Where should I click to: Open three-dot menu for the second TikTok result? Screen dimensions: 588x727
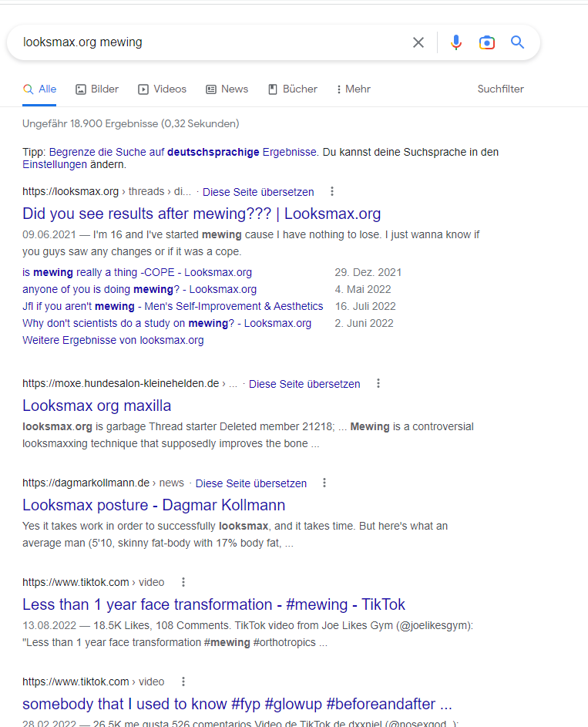[x=183, y=682]
